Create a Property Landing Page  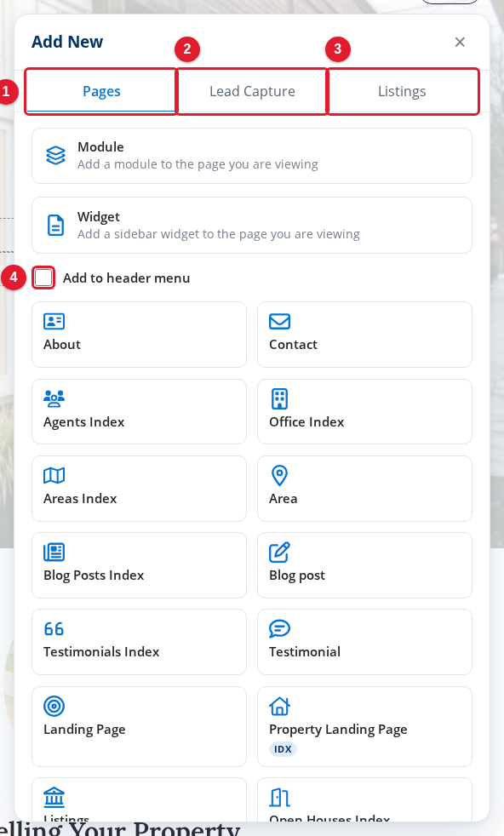pos(364,726)
